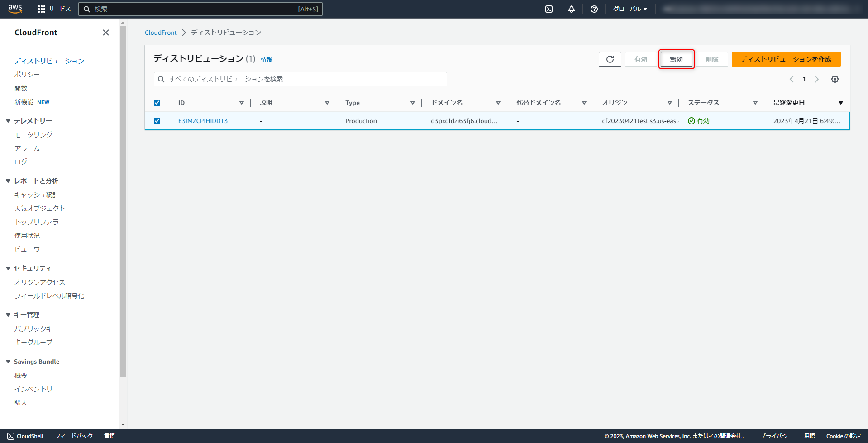
Task: Collapse the Savings Bundle sidebar section
Action: (8, 361)
